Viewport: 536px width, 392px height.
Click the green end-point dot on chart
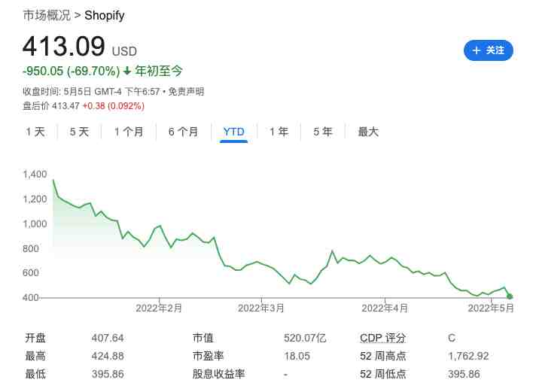pyautogui.click(x=510, y=296)
